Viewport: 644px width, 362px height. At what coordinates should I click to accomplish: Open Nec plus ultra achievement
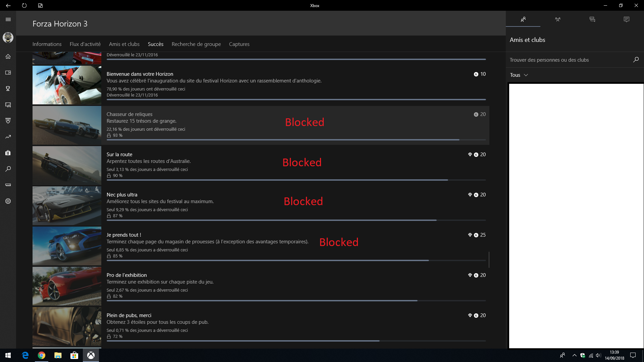tap(261, 206)
